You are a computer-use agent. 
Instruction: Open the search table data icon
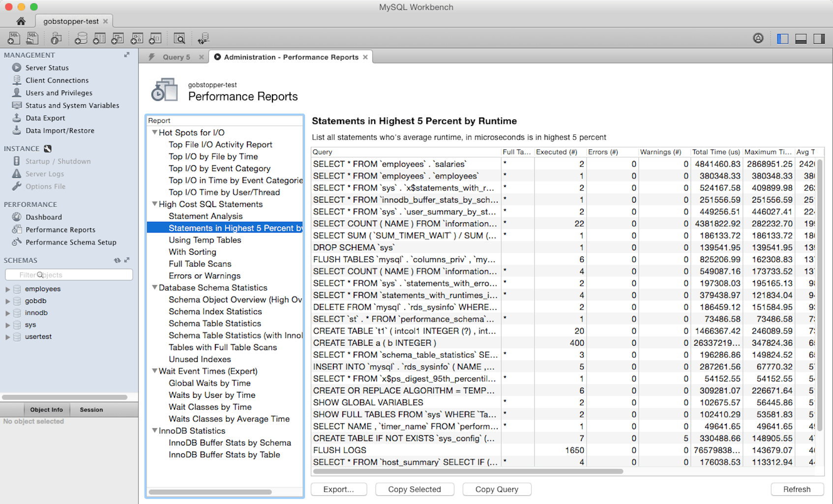coord(179,38)
